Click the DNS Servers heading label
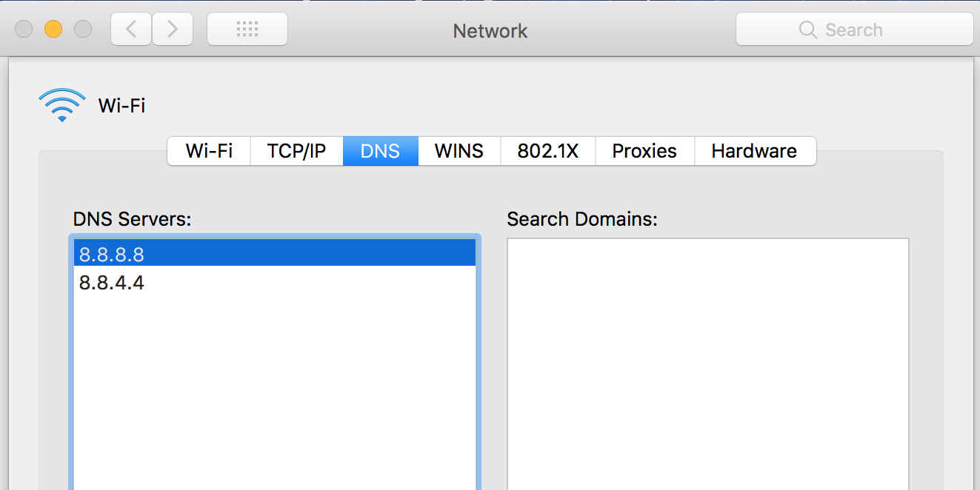 point(131,219)
